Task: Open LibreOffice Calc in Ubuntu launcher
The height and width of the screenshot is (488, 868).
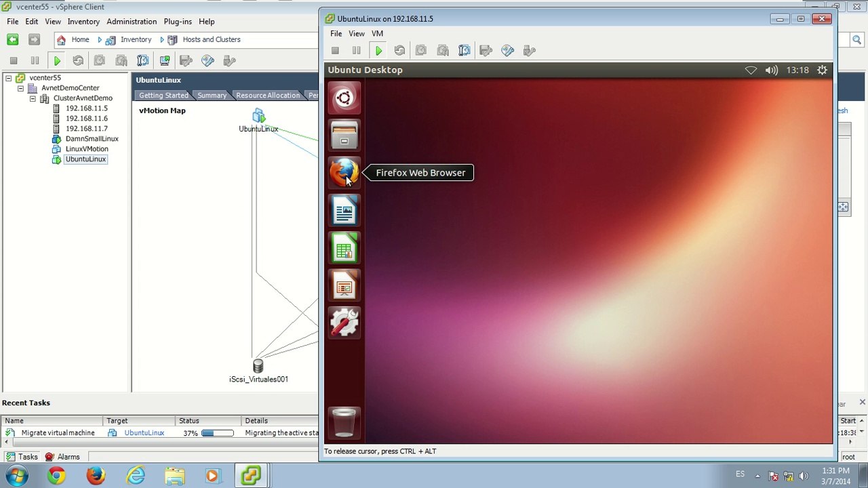Action: [344, 247]
